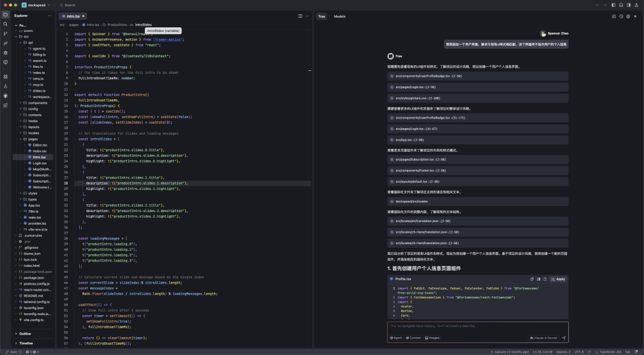Expand the components folder

tap(37, 102)
